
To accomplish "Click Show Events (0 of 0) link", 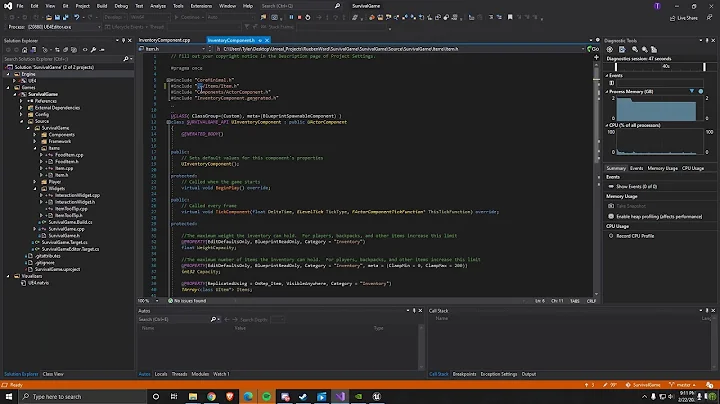I will (x=636, y=187).
